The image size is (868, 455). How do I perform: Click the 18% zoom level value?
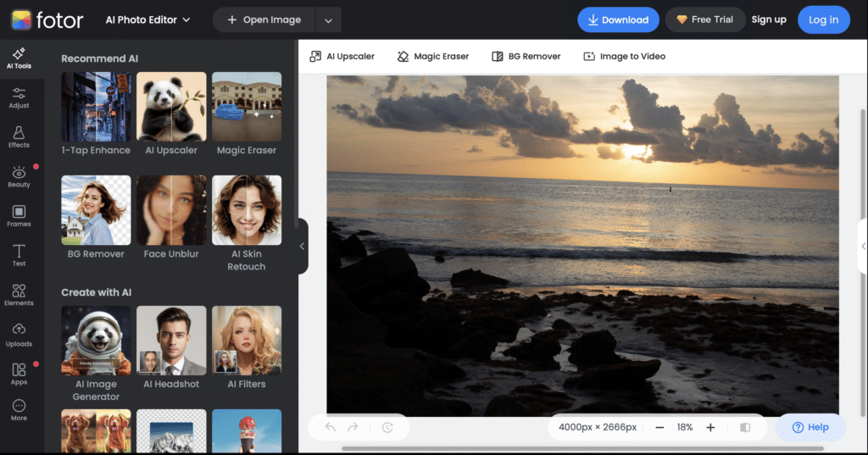pos(685,427)
